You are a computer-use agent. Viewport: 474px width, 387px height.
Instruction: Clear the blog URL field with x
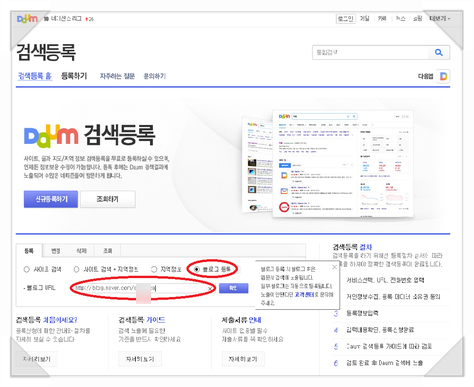click(x=210, y=288)
